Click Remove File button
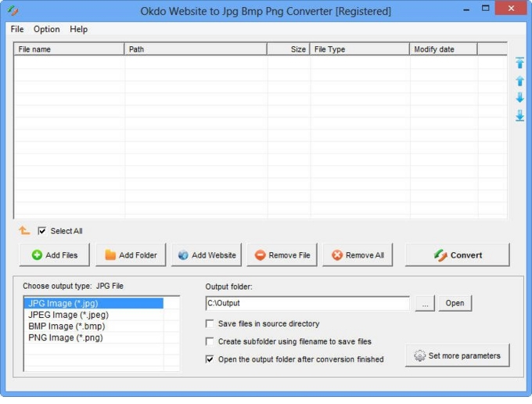This screenshot has height=404, width=532. click(x=282, y=255)
